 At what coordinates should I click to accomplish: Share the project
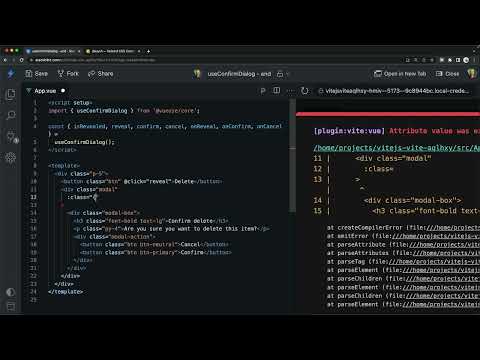pyautogui.click(x=101, y=74)
